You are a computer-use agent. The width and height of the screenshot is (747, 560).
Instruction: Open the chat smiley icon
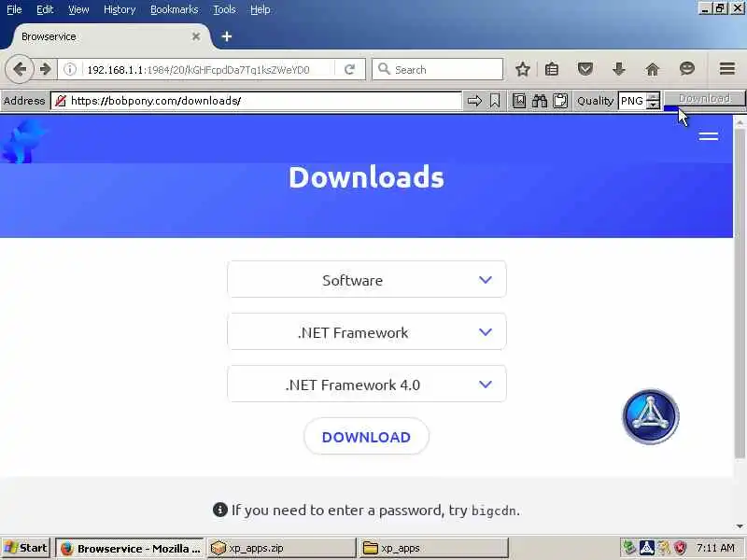[686, 69]
